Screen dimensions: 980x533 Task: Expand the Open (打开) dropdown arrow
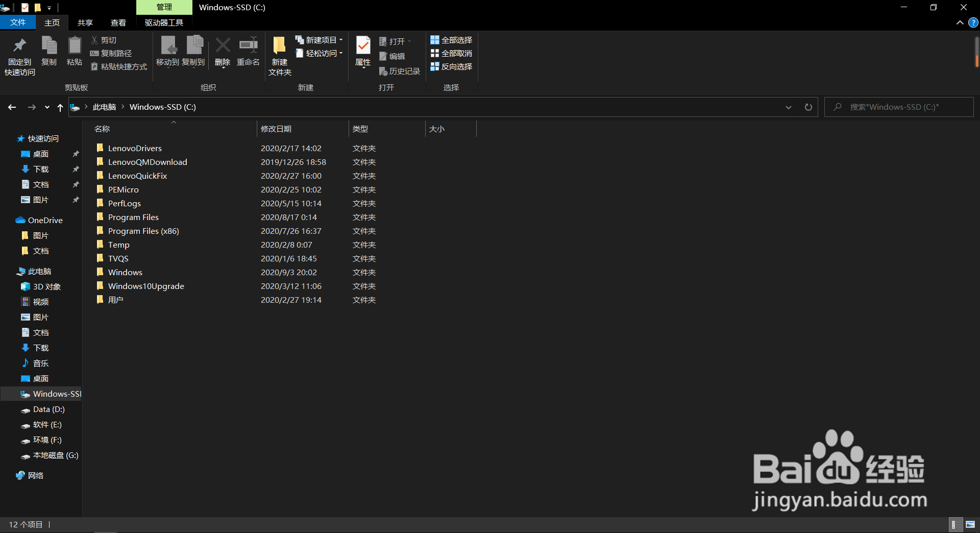click(x=409, y=41)
